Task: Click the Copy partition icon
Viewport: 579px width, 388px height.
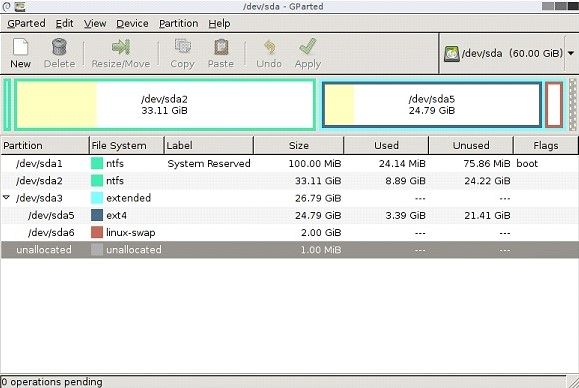Action: [182, 47]
